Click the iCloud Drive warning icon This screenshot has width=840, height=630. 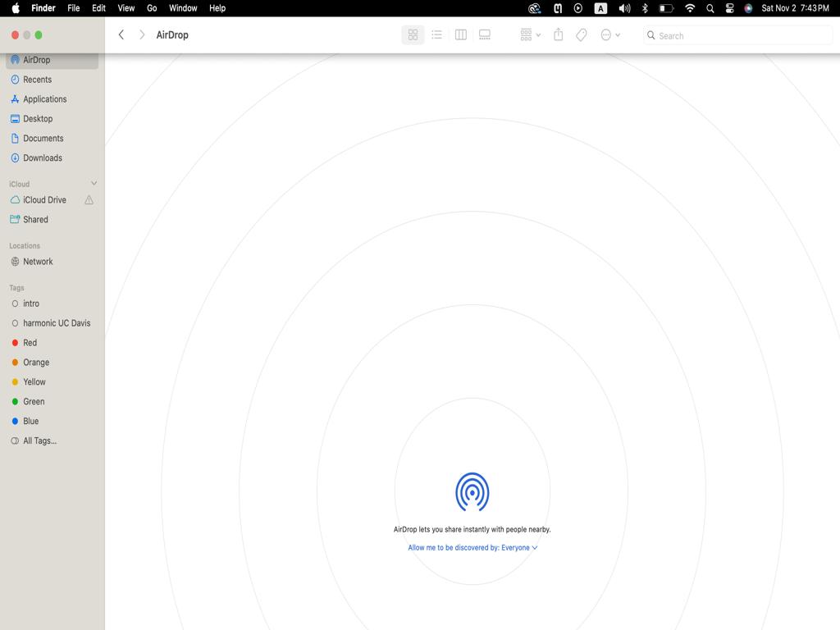[x=89, y=200]
